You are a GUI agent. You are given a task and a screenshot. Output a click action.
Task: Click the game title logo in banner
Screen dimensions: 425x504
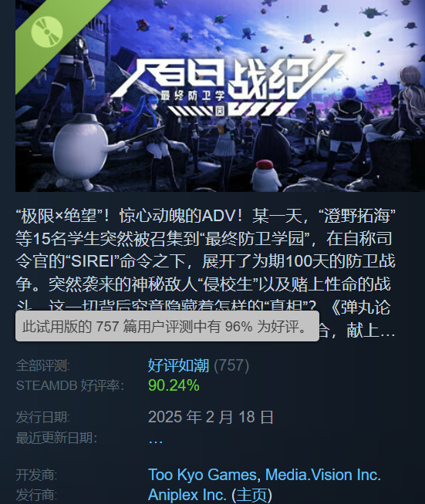pos(226,86)
